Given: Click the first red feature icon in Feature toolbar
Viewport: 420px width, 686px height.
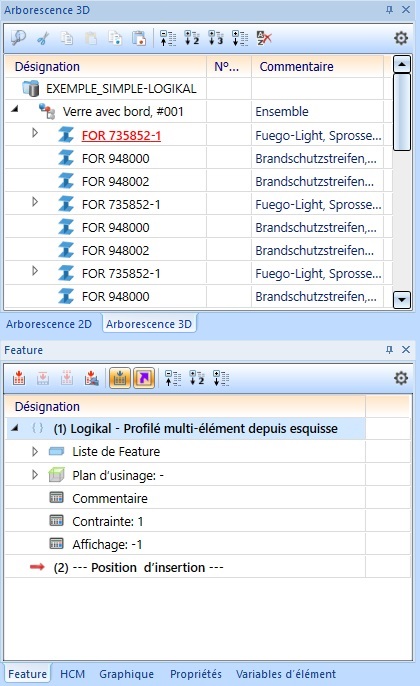Looking at the screenshot, I should 19,378.
